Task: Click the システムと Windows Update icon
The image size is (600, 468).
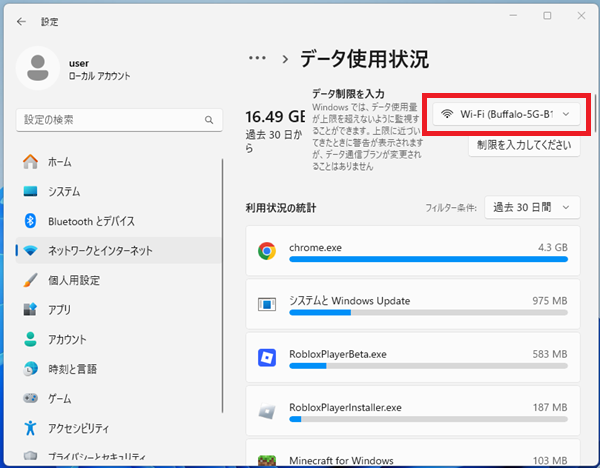Action: tap(267, 305)
